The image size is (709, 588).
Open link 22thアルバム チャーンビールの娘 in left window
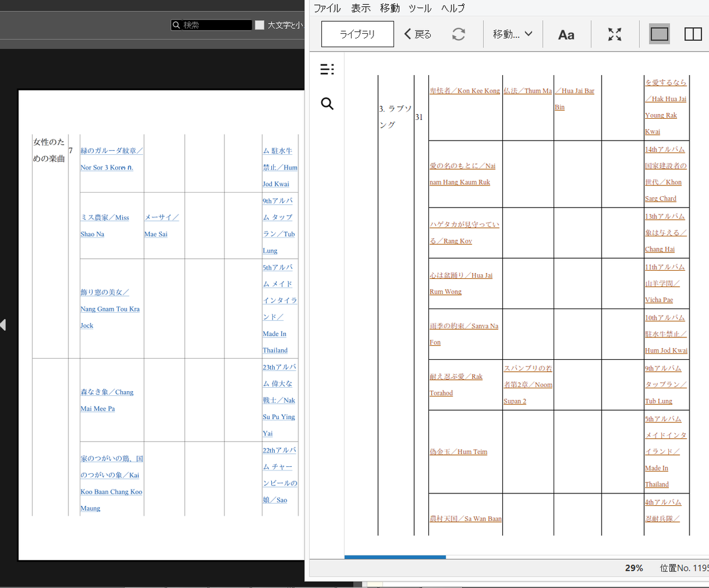click(280, 475)
